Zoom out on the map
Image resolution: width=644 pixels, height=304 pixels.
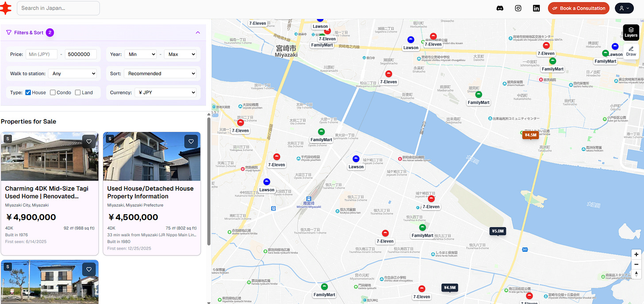click(x=636, y=264)
